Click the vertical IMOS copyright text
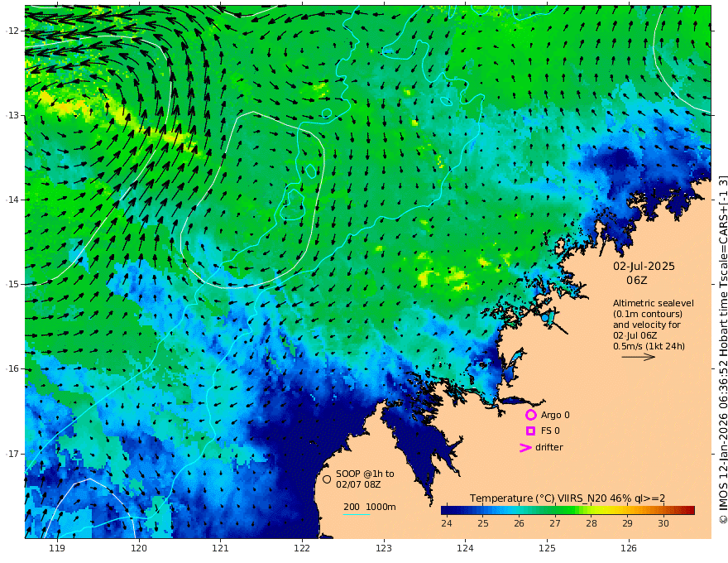 723,349
